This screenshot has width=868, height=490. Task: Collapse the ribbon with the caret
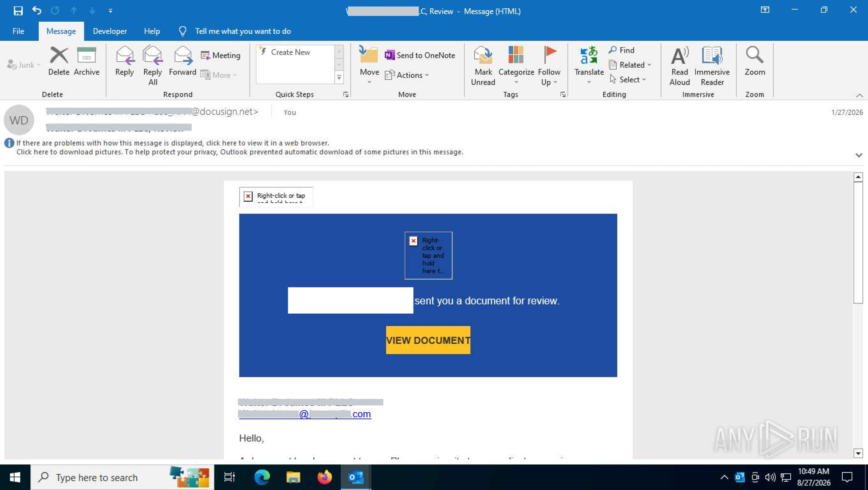click(859, 95)
